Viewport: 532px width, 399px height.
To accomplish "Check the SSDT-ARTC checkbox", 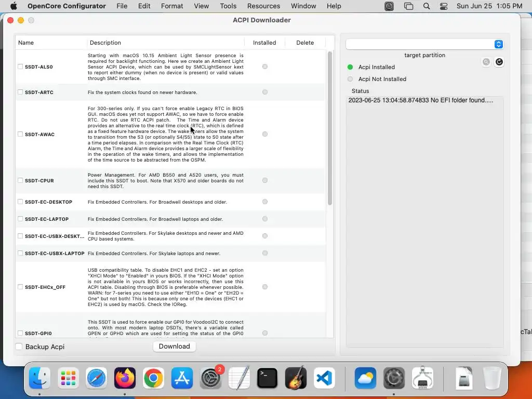I will click(x=20, y=92).
